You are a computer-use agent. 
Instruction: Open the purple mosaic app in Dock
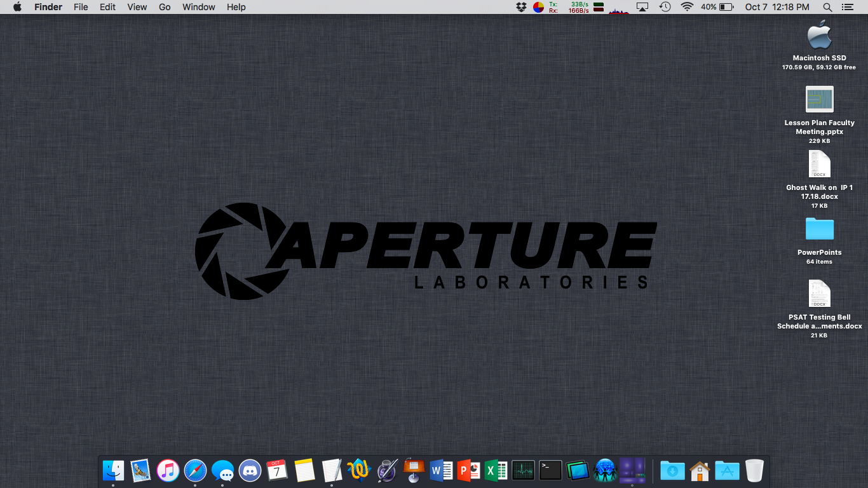coord(632,470)
